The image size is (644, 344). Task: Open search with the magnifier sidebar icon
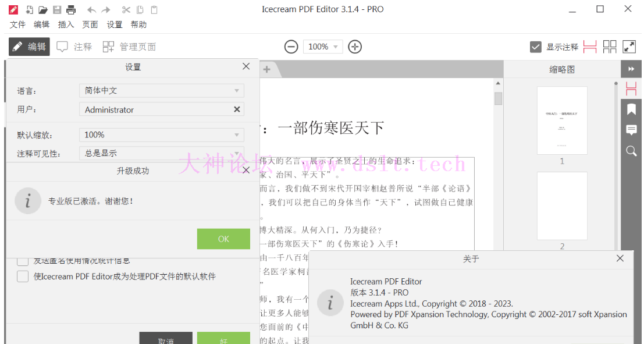point(631,151)
